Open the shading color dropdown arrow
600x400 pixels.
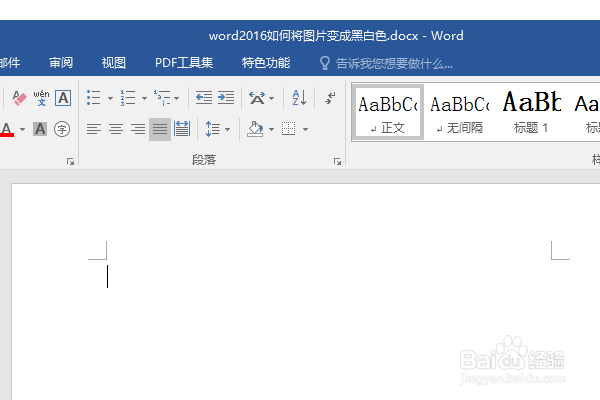271,129
